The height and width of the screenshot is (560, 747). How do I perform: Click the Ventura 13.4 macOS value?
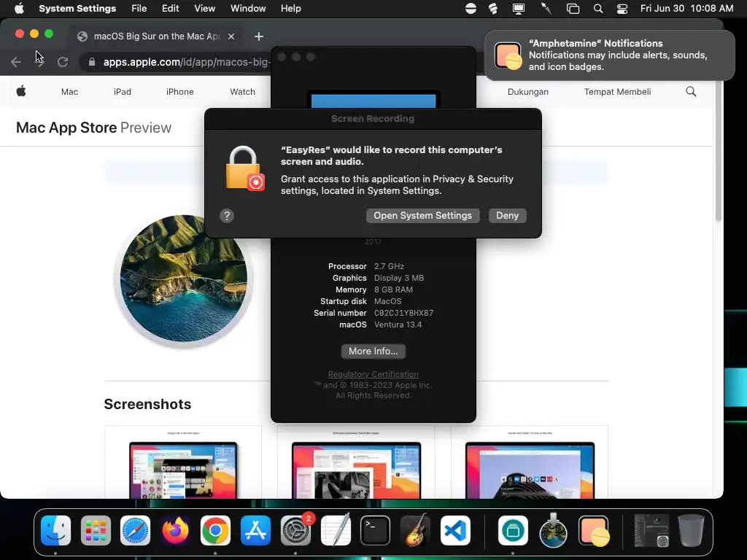pyautogui.click(x=398, y=324)
